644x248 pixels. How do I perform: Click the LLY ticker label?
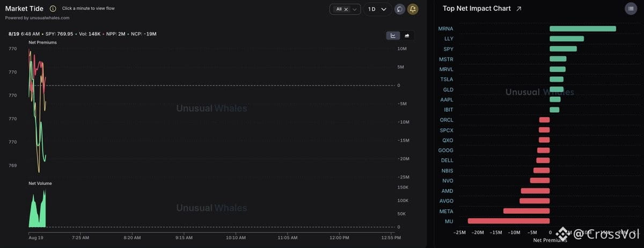(449, 39)
